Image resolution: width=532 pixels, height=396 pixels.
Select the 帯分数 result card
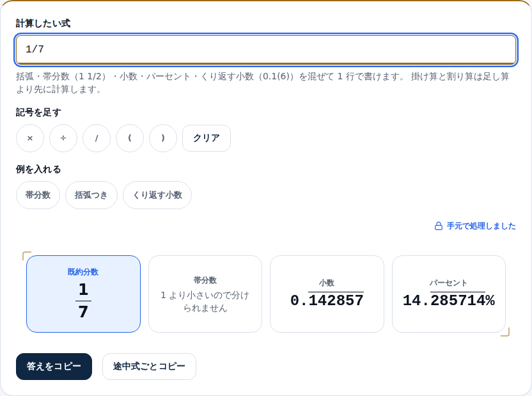[205, 294]
